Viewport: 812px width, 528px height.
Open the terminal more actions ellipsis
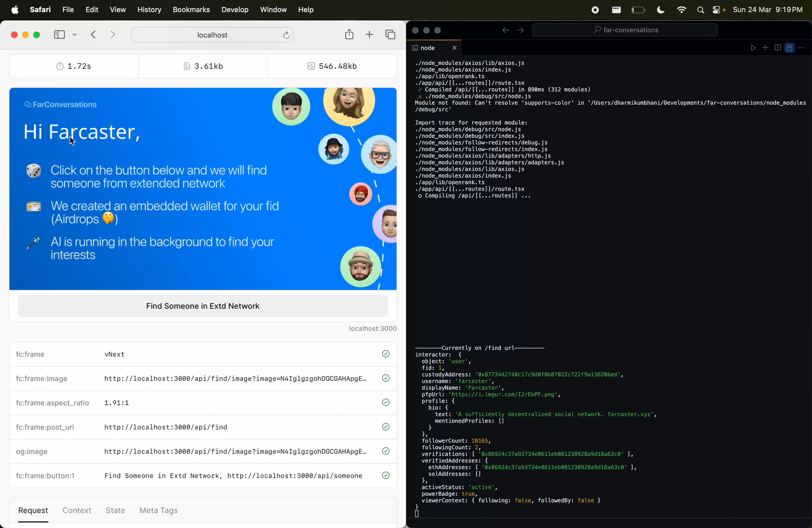(x=802, y=48)
